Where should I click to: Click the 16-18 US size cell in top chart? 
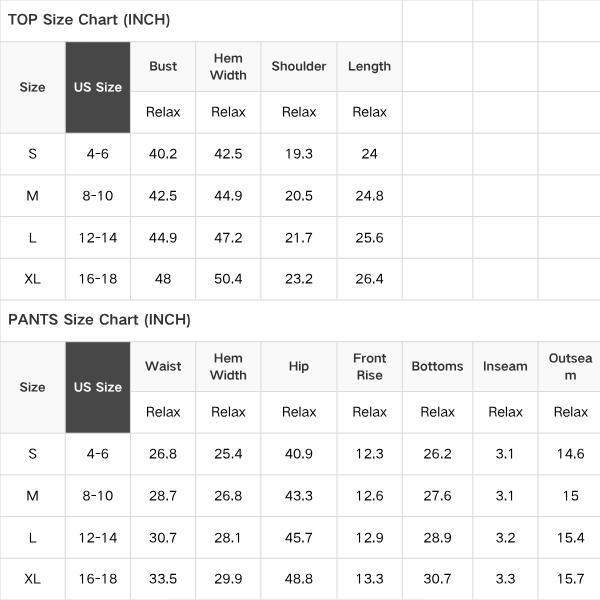click(x=98, y=279)
